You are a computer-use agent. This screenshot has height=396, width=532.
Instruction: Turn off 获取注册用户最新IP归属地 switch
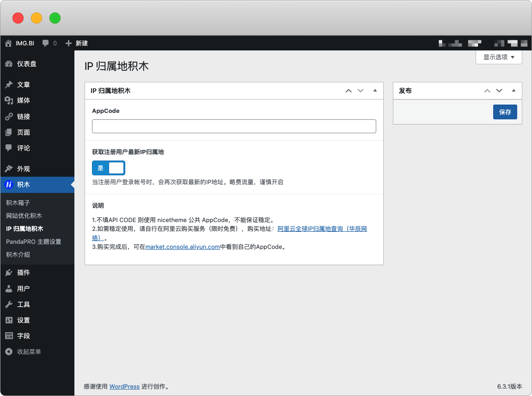tap(109, 168)
